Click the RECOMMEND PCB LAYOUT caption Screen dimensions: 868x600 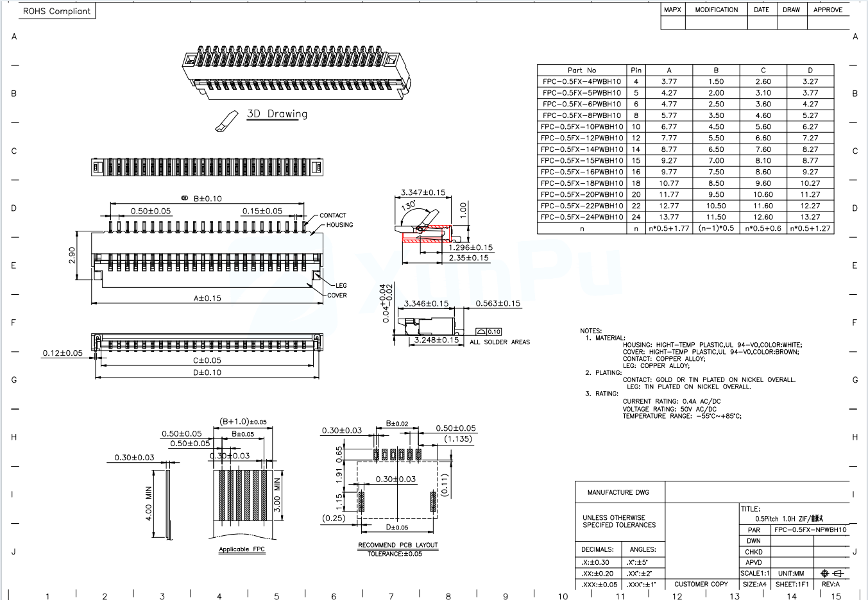pyautogui.click(x=398, y=545)
